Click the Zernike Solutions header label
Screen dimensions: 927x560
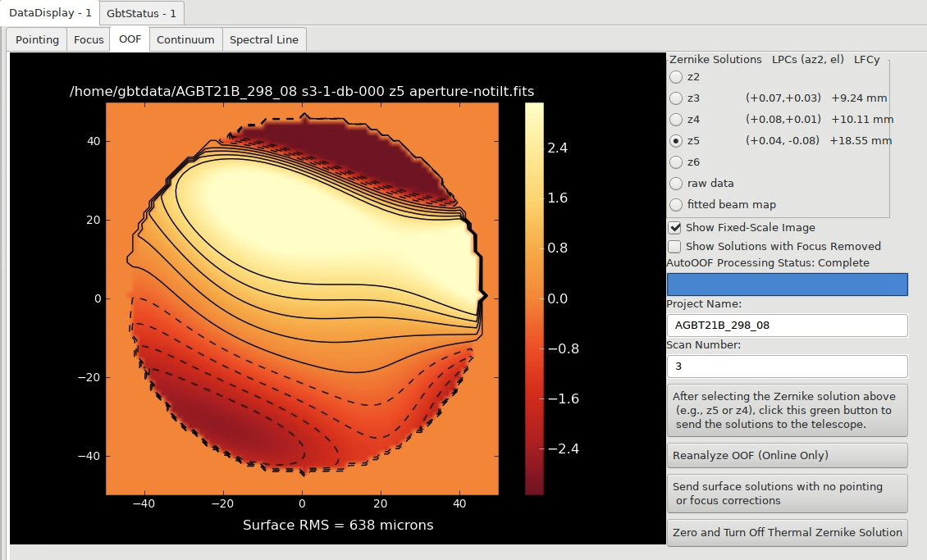[x=715, y=60]
